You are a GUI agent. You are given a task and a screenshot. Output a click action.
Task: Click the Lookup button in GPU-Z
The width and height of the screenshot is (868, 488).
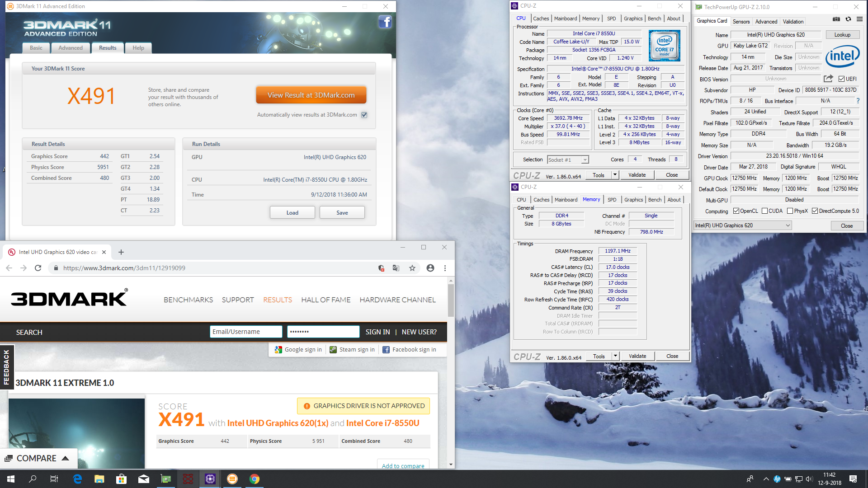coord(842,35)
